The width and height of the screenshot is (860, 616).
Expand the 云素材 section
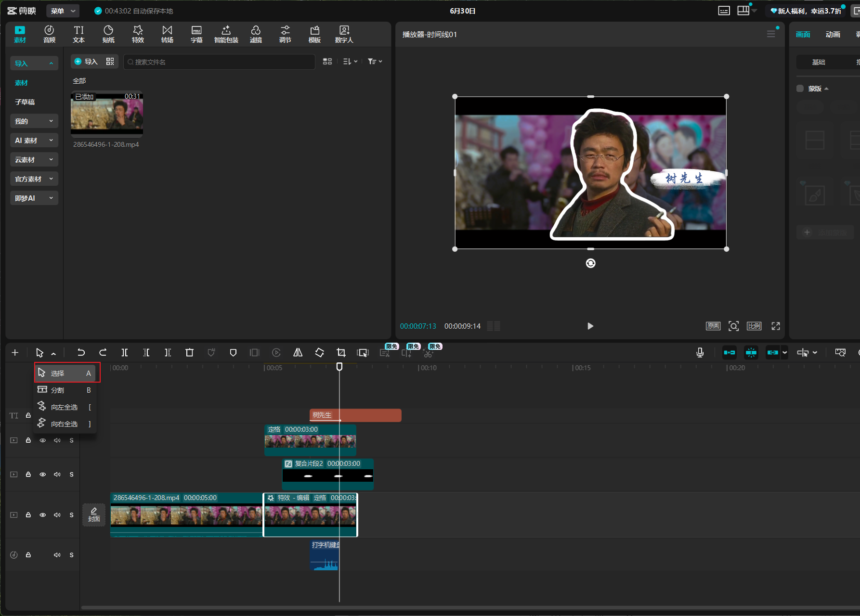(x=34, y=159)
